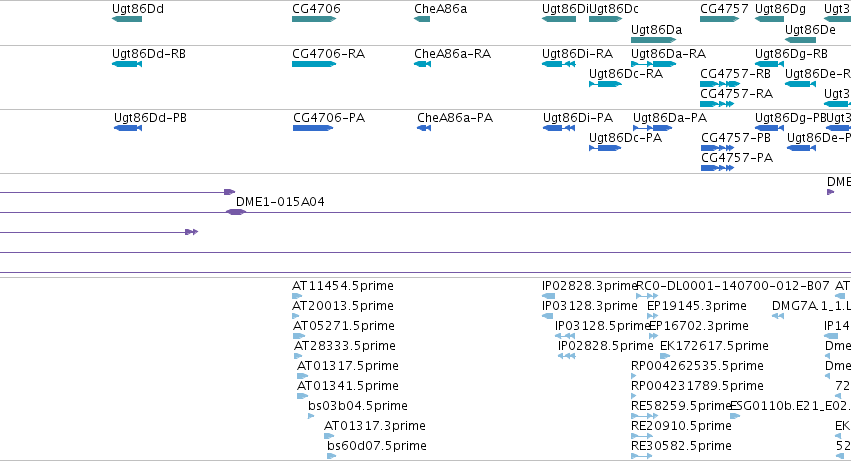This screenshot has height=461, width=851.
Task: Select transcript Ugt86Dg-RB
Action: (770, 64)
